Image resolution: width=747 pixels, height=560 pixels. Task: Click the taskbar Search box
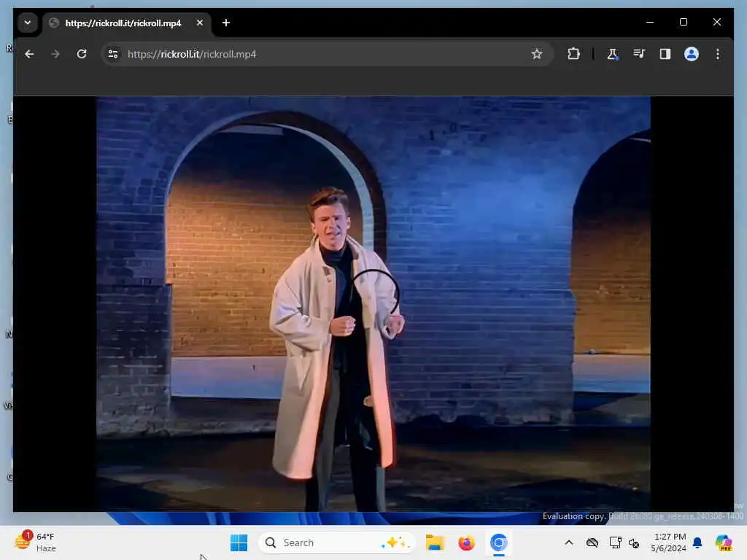(337, 542)
